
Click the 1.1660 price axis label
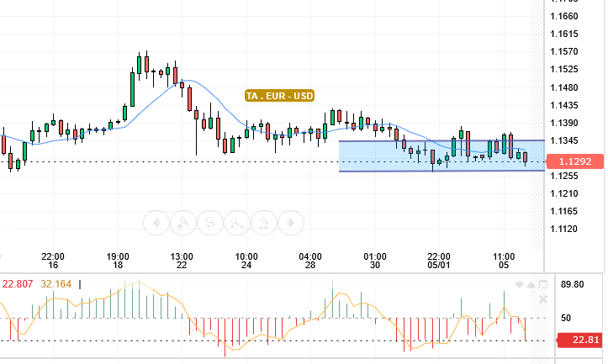pos(564,16)
